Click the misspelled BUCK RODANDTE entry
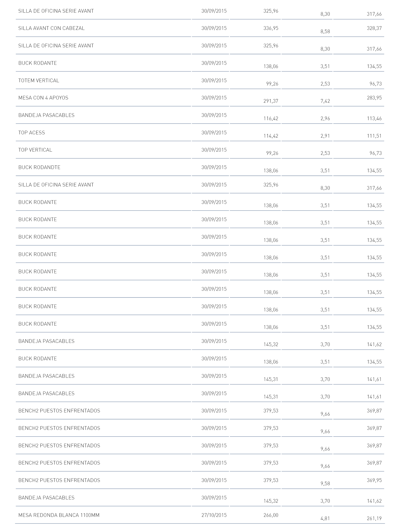Image resolution: width=407 pixels, height=532 pixels. (39, 167)
